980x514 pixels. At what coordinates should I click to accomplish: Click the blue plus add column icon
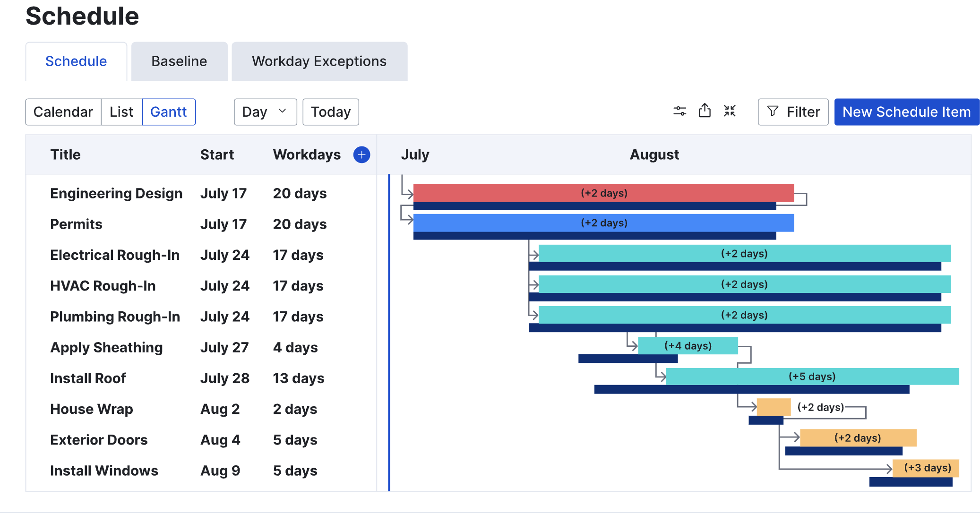click(361, 154)
